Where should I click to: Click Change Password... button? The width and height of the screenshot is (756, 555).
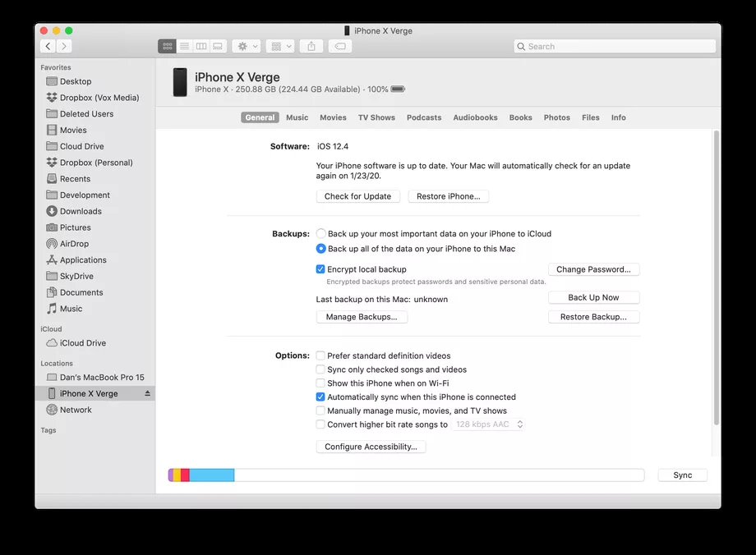tap(593, 269)
